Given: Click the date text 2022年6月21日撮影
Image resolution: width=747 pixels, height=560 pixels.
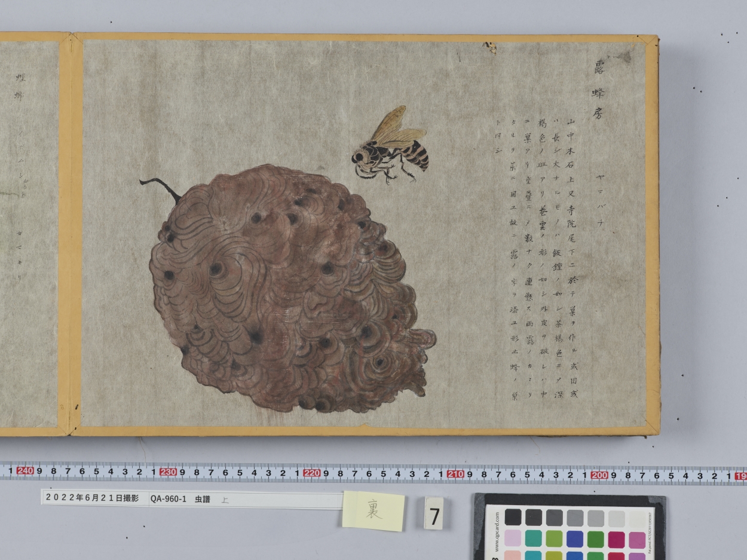Looking at the screenshot, I should click(92, 497).
